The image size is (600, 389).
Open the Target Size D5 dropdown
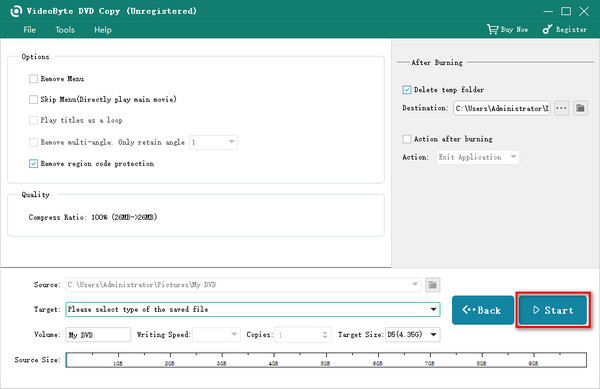[412, 335]
